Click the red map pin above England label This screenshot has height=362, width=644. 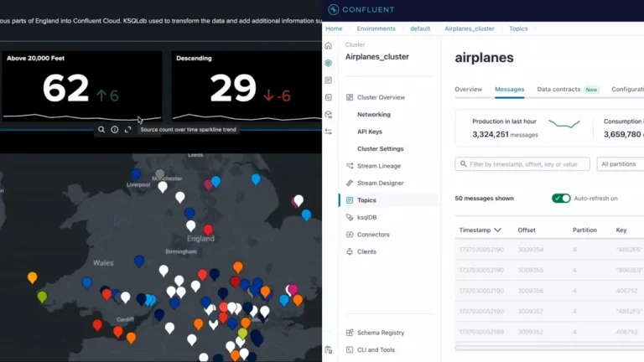click(208, 230)
